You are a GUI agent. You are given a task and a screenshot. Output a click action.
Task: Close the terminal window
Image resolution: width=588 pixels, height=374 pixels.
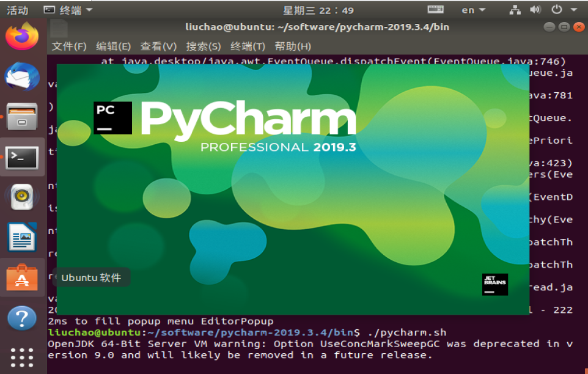pyautogui.click(x=579, y=27)
